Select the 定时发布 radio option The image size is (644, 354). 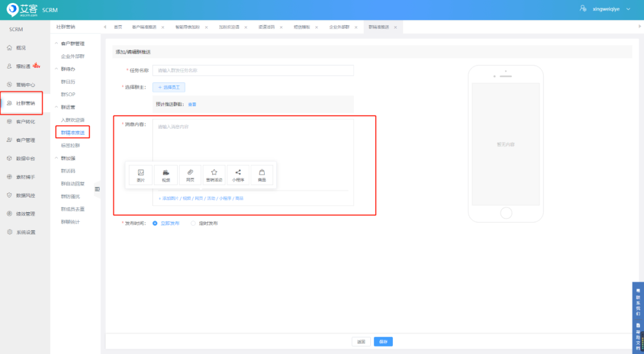tap(193, 223)
